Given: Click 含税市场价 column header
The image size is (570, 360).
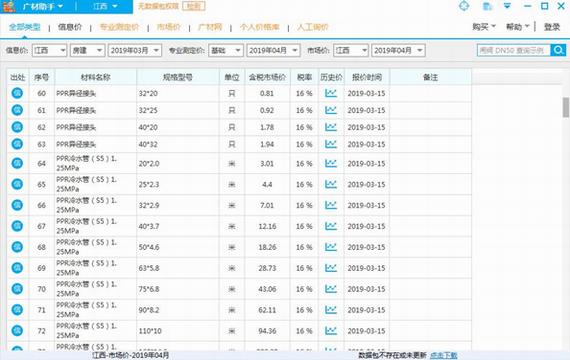Looking at the screenshot, I should pyautogui.click(x=267, y=77).
